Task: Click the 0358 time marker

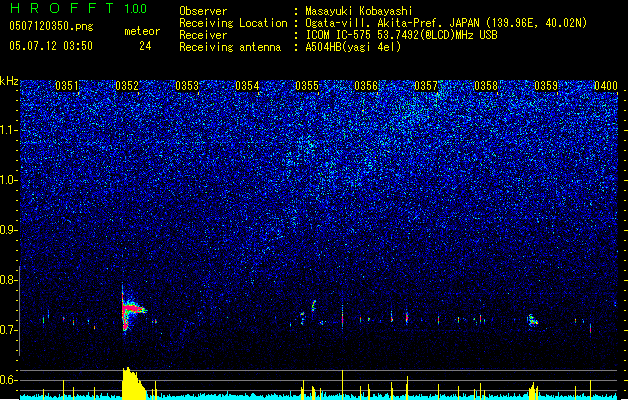Action: (x=486, y=86)
